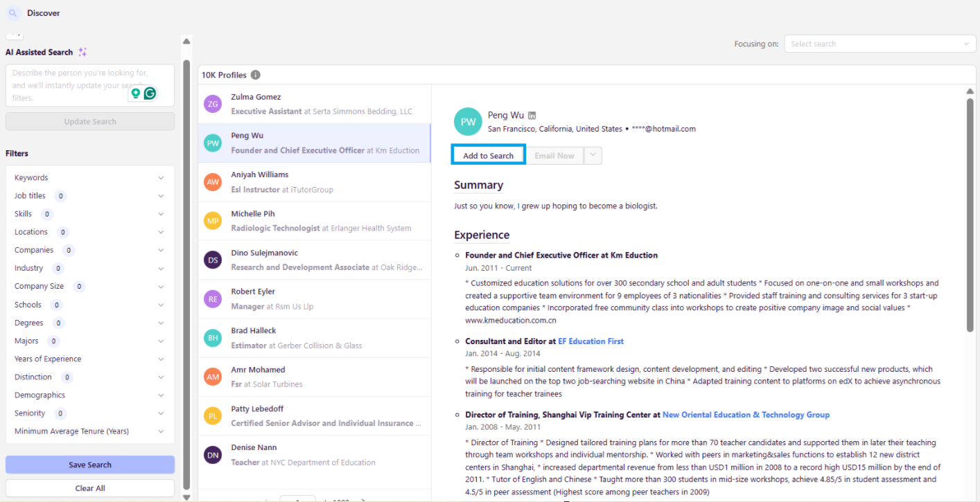980x502 pixels.
Task: Click the Add to Search button
Action: pyautogui.click(x=488, y=156)
